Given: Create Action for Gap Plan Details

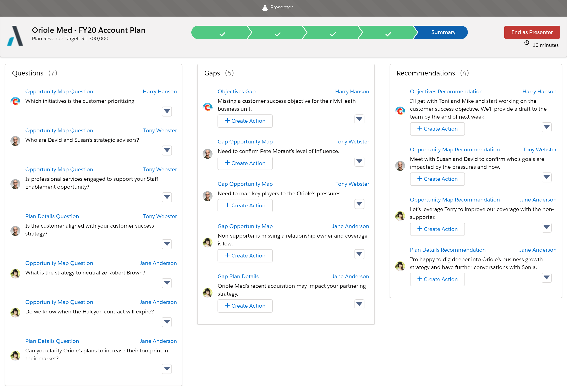Looking at the screenshot, I should 245,306.
